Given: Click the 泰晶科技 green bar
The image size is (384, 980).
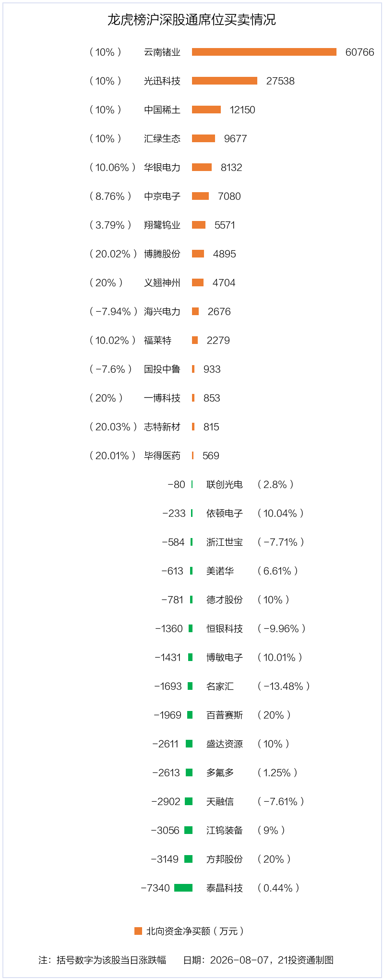Looking at the screenshot, I should tap(183, 888).
